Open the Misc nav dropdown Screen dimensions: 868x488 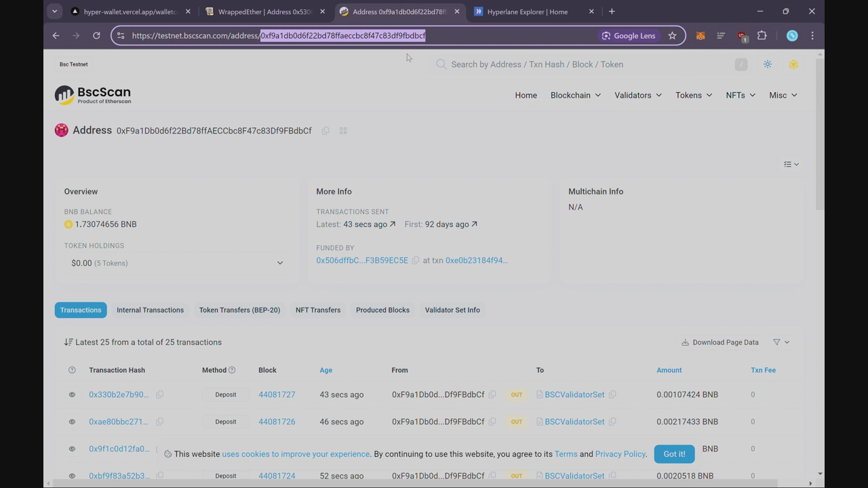[783, 96]
